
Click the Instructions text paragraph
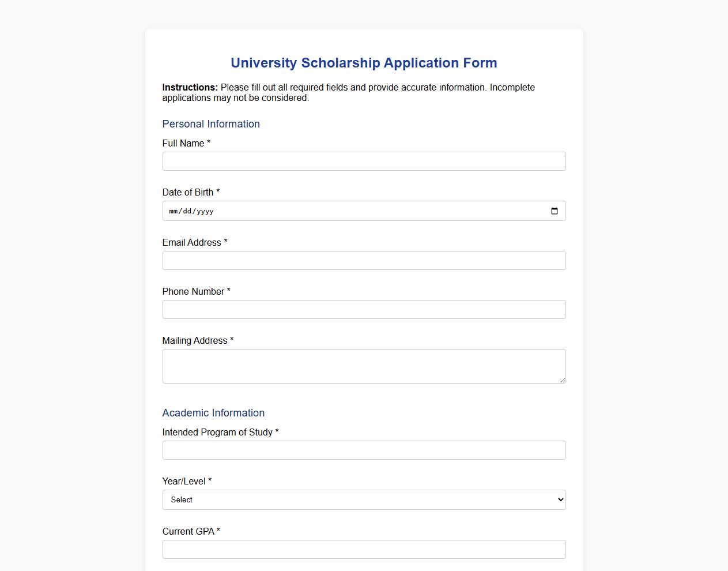pos(348,92)
